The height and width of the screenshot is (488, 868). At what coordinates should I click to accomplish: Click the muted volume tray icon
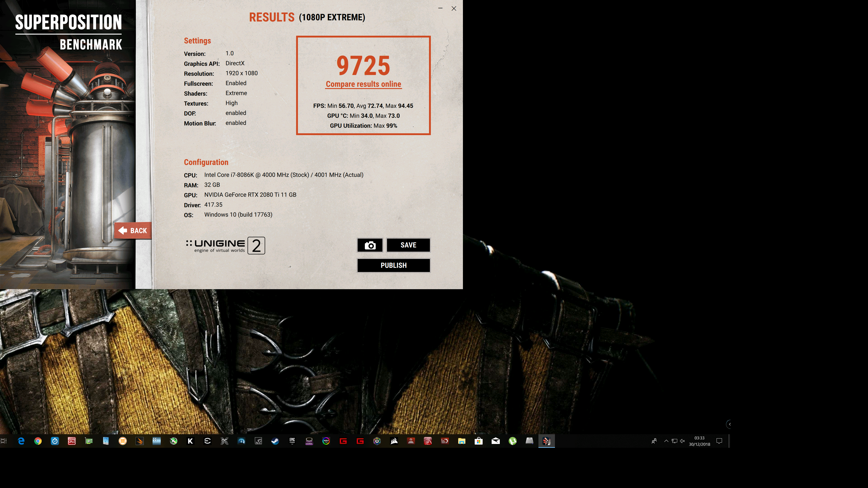tap(682, 441)
